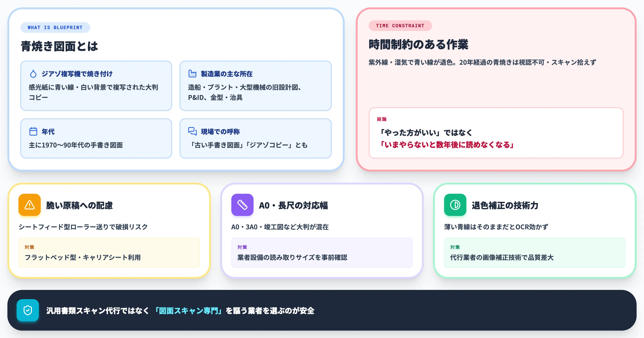Click the green 対策 label
Viewport: 644px width, 338px height.
tap(455, 247)
